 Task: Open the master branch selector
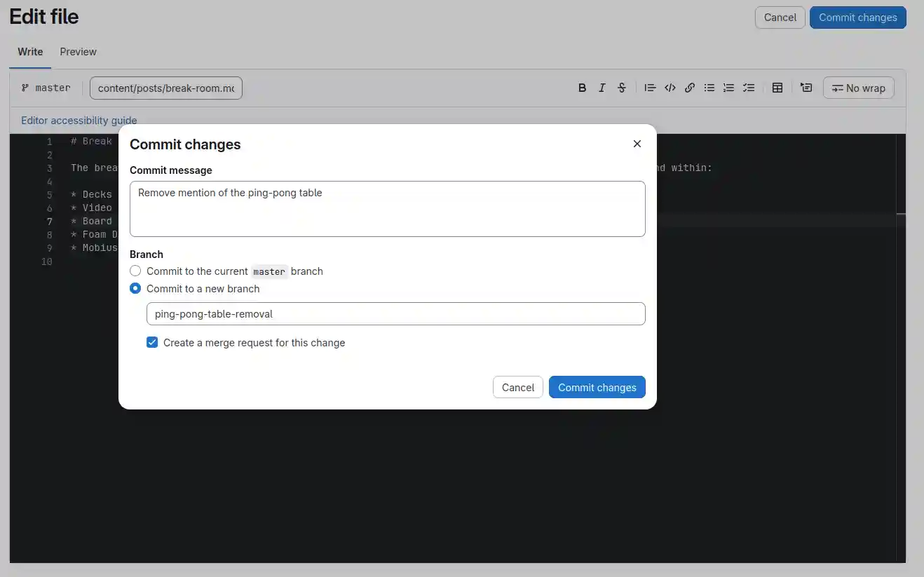(x=45, y=87)
